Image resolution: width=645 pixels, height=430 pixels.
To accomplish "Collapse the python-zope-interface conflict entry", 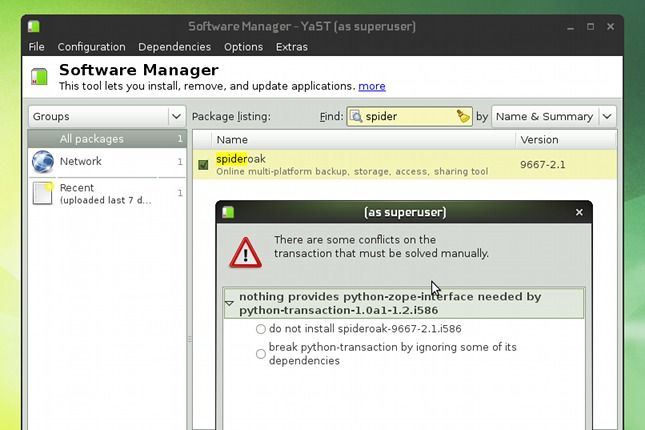I will (230, 303).
